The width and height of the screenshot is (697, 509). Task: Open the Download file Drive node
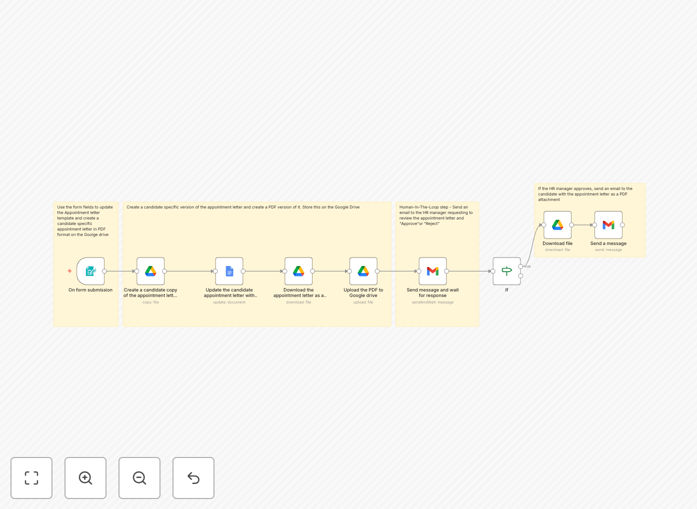[x=557, y=225]
